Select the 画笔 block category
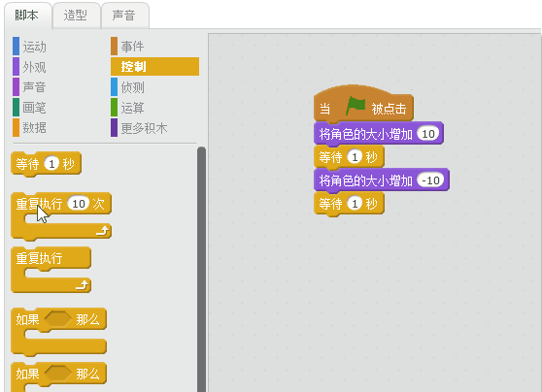 (x=35, y=108)
